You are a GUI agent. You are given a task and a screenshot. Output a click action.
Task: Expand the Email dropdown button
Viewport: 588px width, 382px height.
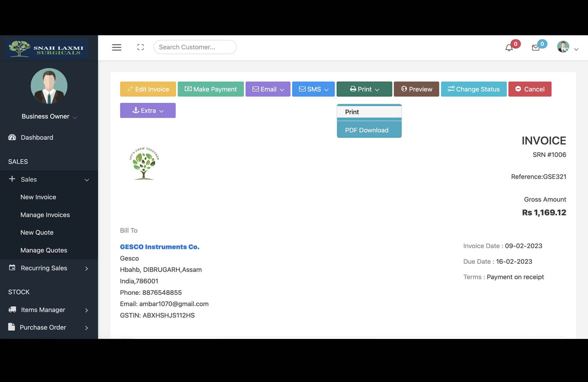click(x=268, y=89)
